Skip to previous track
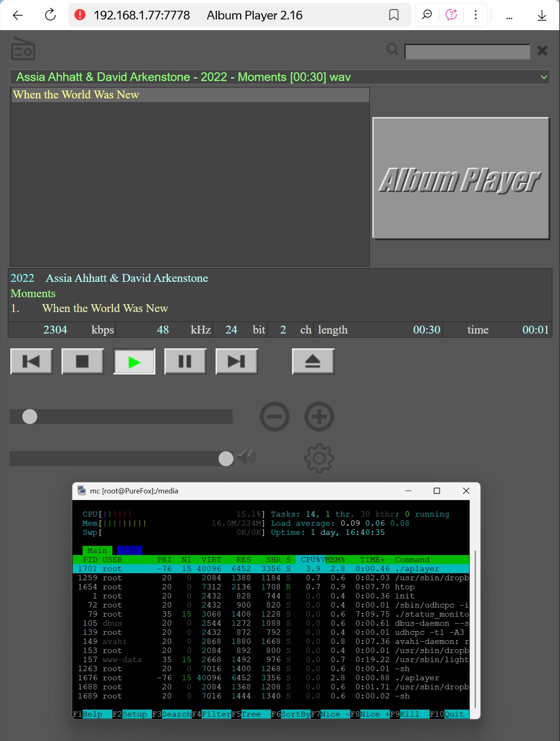 [x=31, y=362]
